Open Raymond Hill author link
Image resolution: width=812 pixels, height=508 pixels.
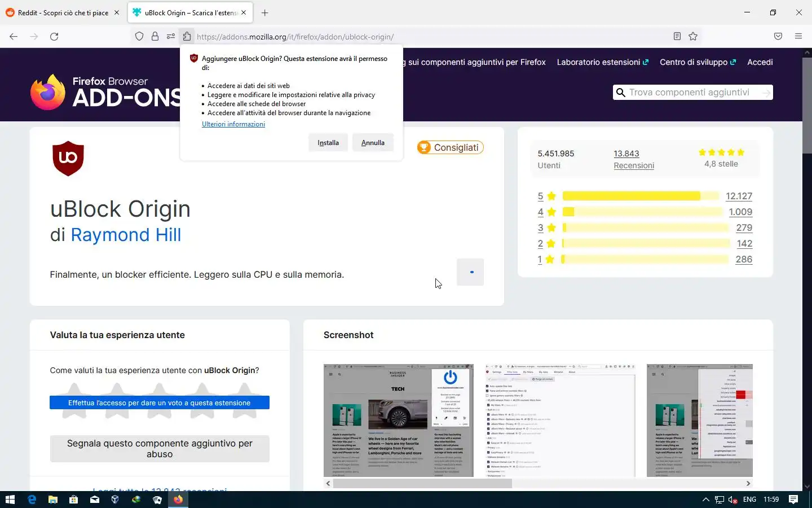coord(126,235)
